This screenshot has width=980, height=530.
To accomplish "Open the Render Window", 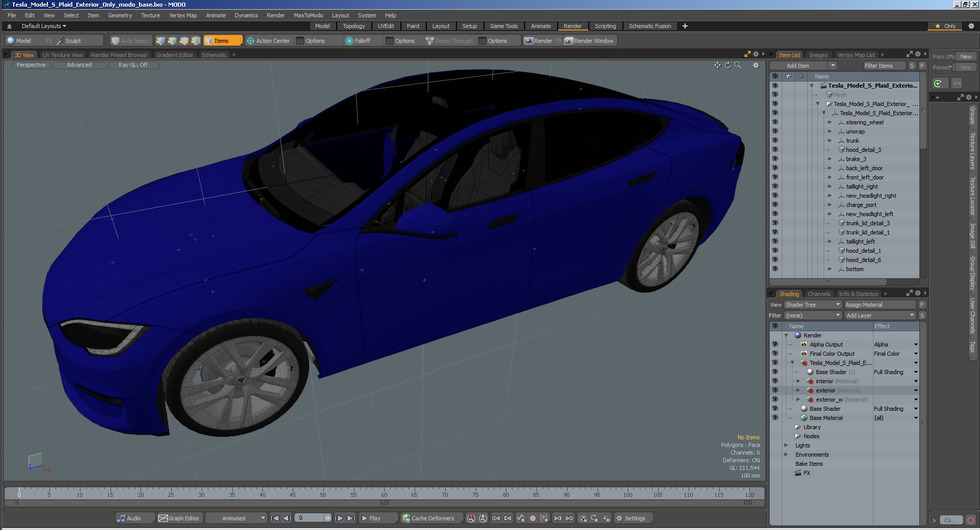I will click(x=590, y=41).
